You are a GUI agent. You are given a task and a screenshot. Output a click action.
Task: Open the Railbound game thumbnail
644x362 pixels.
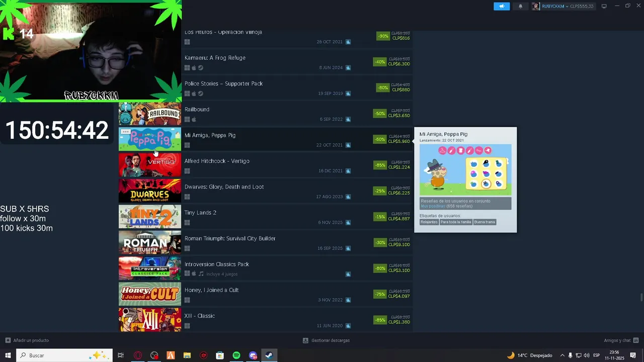[x=149, y=114]
